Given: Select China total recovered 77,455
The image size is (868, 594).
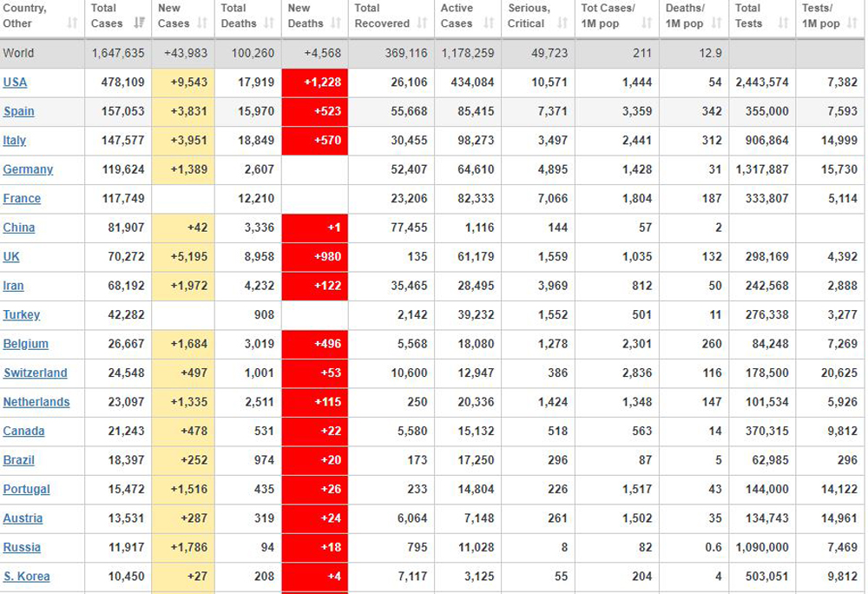Looking at the screenshot, I should click(409, 228).
